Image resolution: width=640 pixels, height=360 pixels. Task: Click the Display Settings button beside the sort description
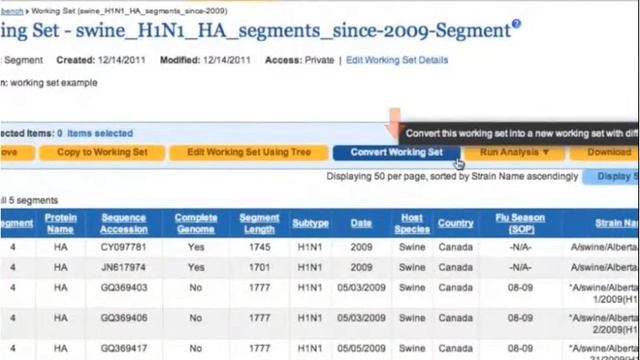pos(611,177)
